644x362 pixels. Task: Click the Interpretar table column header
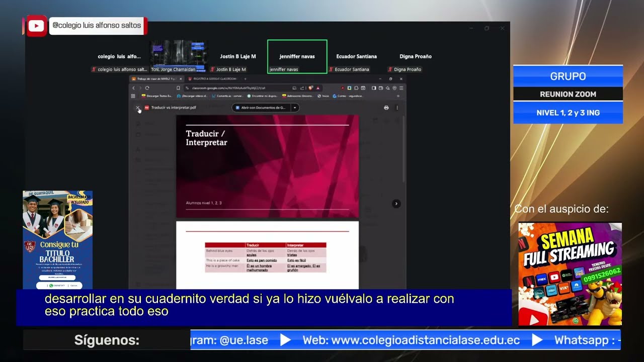306,245
